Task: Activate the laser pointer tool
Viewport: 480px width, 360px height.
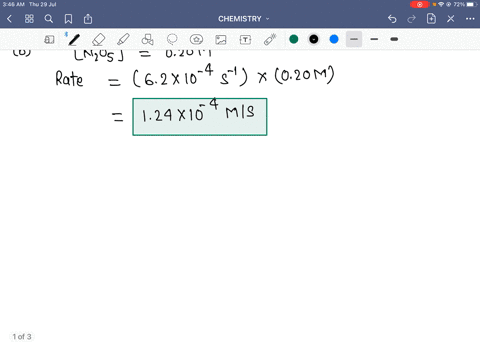Action: pos(270,40)
